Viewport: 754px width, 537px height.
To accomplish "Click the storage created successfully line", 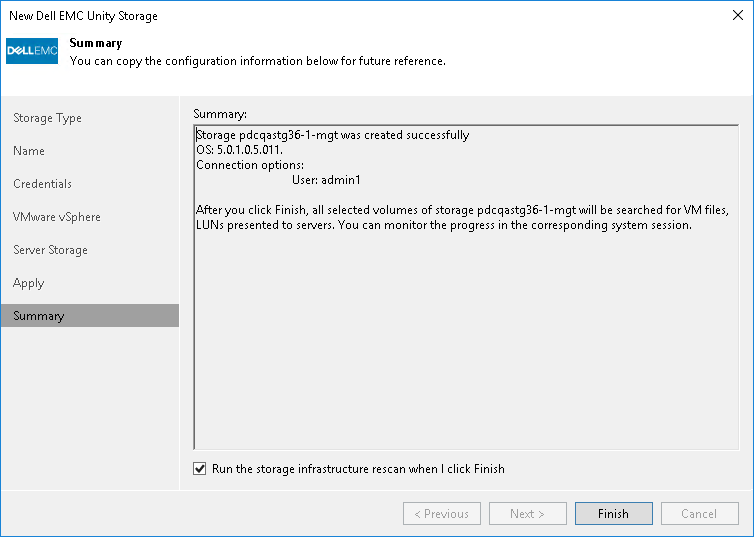I will [333, 135].
